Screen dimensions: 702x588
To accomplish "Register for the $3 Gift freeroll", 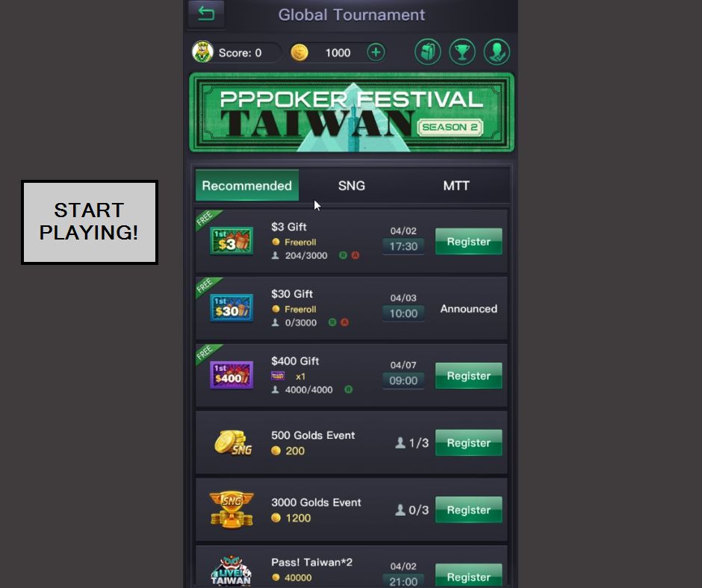I will coord(469,241).
